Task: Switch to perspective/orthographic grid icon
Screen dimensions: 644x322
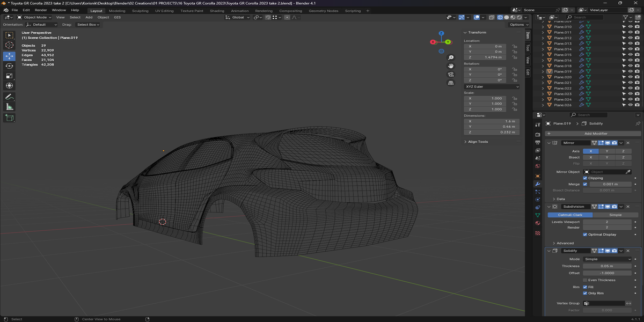Action: [451, 83]
